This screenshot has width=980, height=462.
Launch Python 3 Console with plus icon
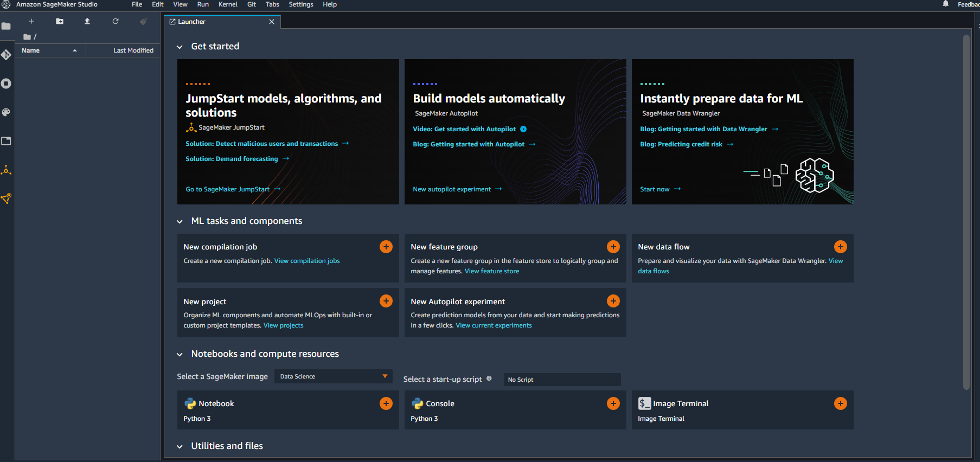pos(613,403)
